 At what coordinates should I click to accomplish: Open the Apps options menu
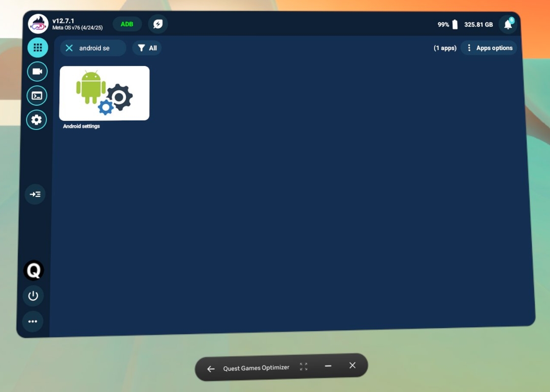[x=489, y=48]
